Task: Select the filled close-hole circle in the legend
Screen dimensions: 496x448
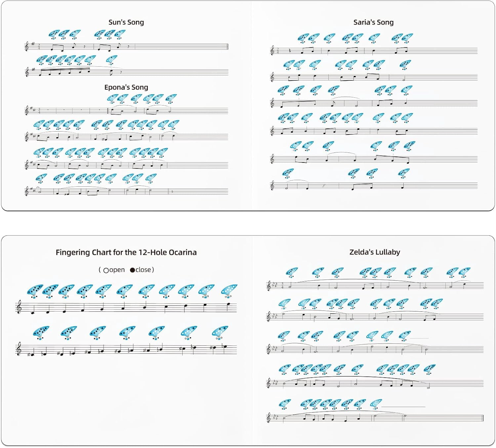Action: coord(133,270)
